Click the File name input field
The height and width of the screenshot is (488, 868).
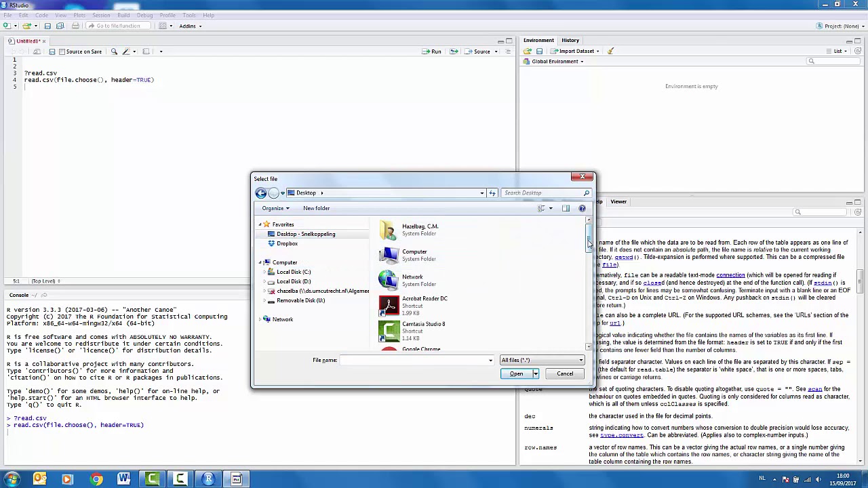416,360
